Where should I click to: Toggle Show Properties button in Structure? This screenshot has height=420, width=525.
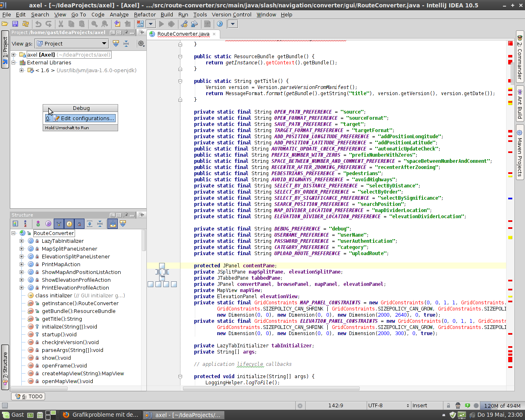[x=48, y=224]
